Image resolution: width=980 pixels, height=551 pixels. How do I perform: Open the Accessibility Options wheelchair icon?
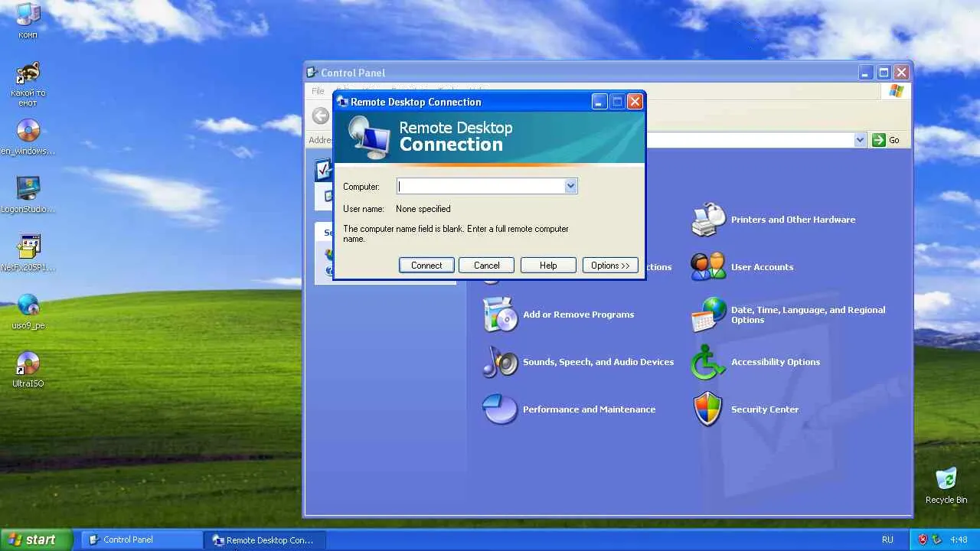point(708,362)
